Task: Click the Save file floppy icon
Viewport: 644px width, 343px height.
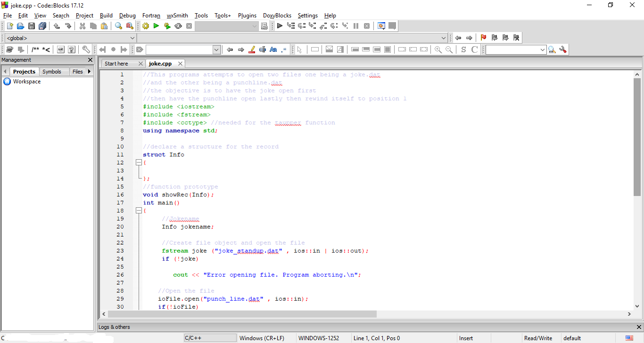Action: click(32, 26)
